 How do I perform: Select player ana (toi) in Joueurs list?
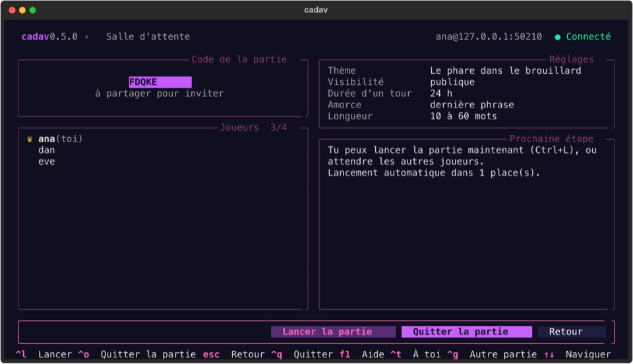(x=60, y=139)
